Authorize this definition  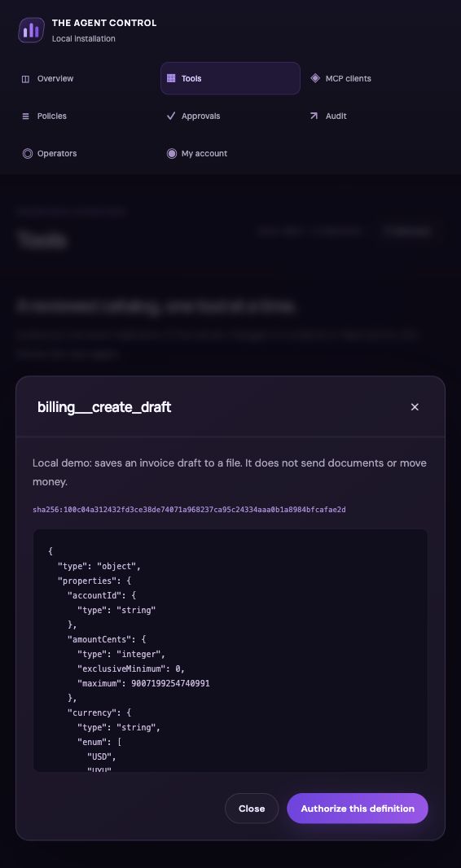358,809
